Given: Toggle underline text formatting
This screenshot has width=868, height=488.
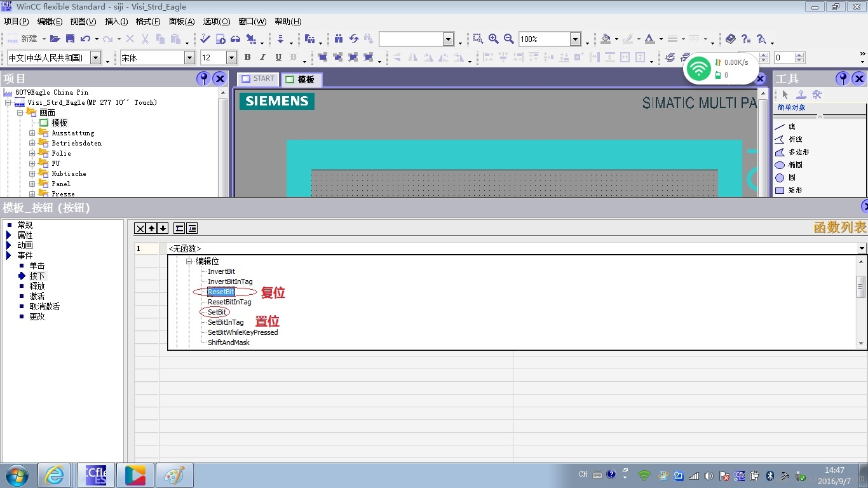Looking at the screenshot, I should coord(278,57).
